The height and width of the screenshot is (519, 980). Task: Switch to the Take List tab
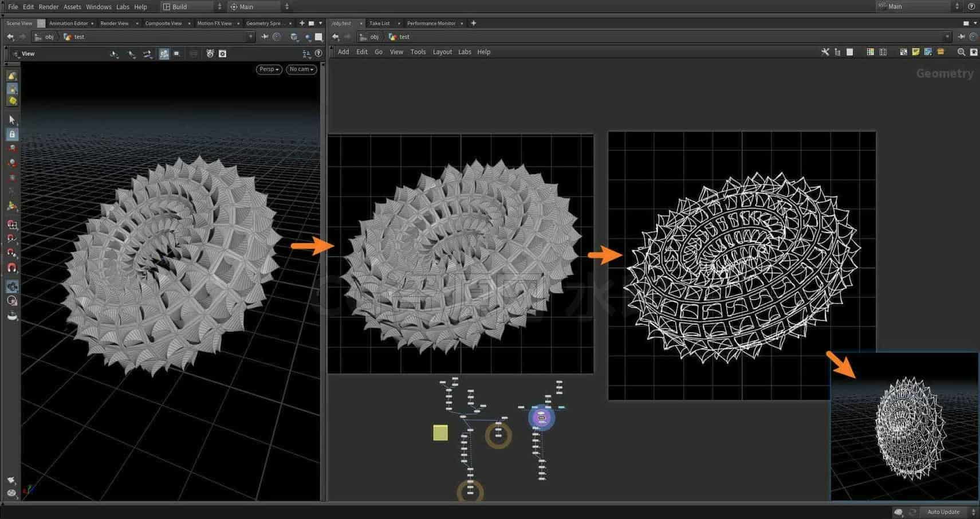[x=379, y=23]
